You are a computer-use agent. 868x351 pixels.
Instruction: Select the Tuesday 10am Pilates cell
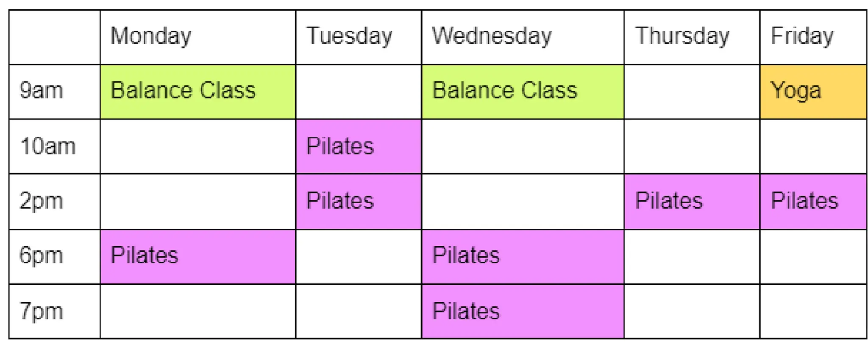[359, 146]
